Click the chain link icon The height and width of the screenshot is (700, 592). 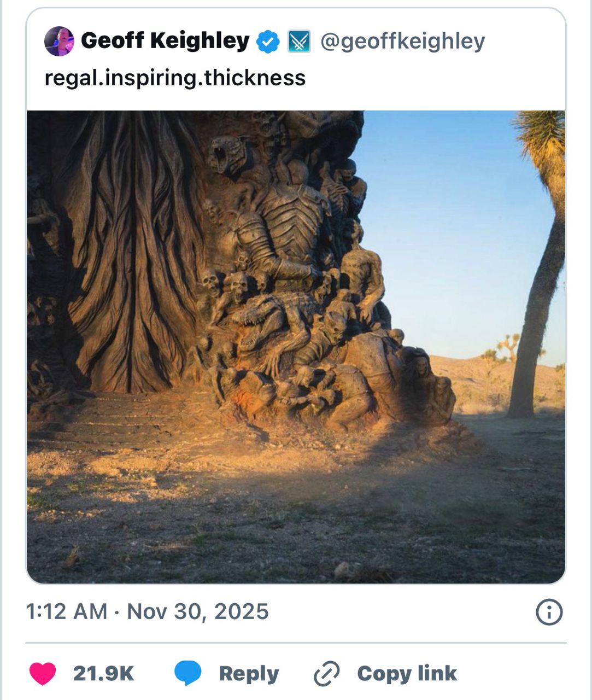(x=326, y=673)
